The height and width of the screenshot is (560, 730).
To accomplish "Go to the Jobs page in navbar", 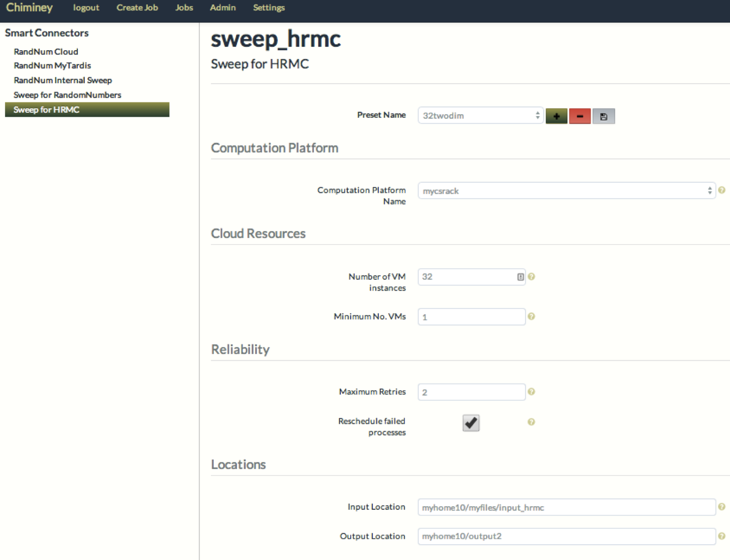I will 184,8.
